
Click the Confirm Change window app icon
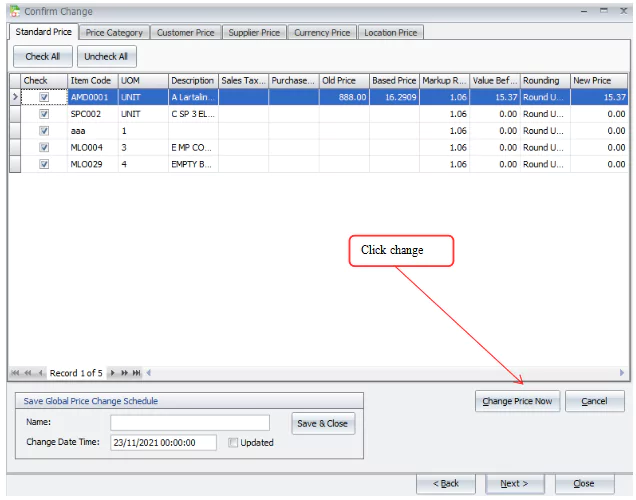tap(15, 11)
